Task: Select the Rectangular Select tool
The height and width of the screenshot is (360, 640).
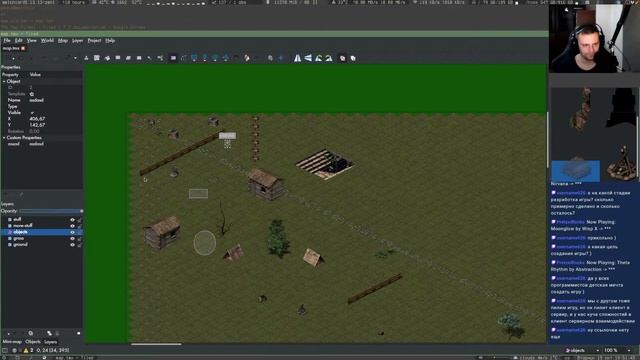Action: (139, 58)
